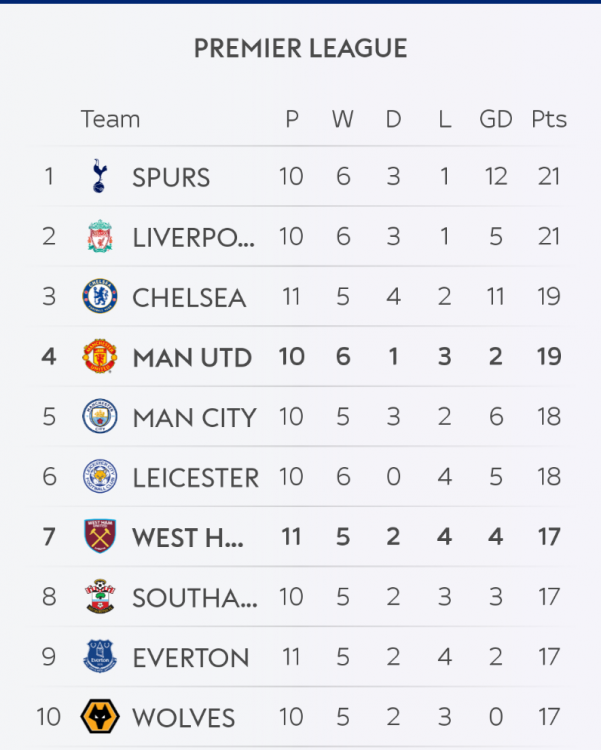Open the MAN CITY team link
The height and width of the screenshot is (750, 601).
click(194, 418)
